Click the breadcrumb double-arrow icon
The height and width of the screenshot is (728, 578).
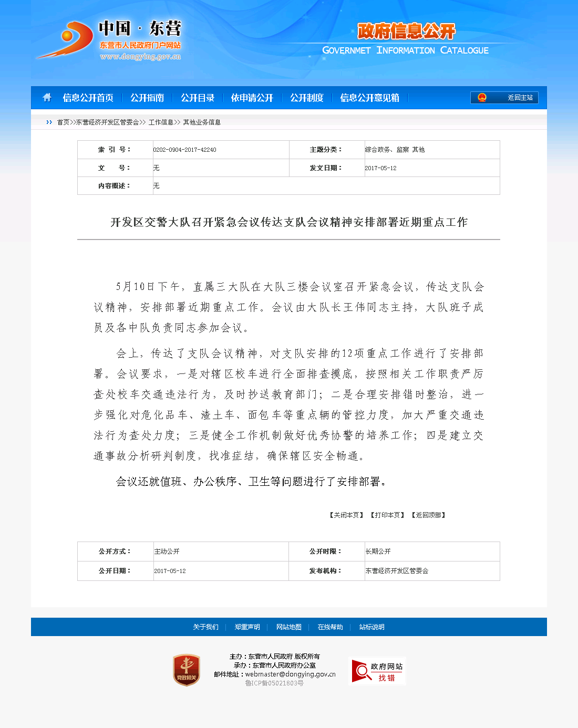pos(49,122)
